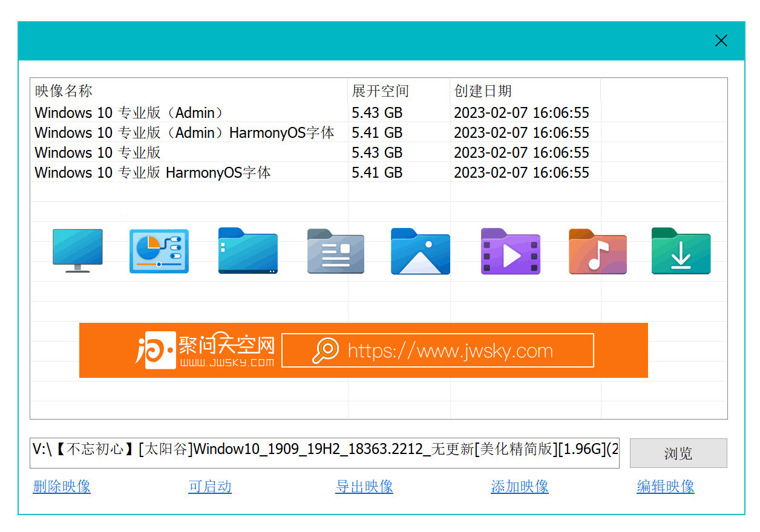This screenshot has height=532, width=760.
Task: Click the 浏览 browse button
Action: pos(678,453)
